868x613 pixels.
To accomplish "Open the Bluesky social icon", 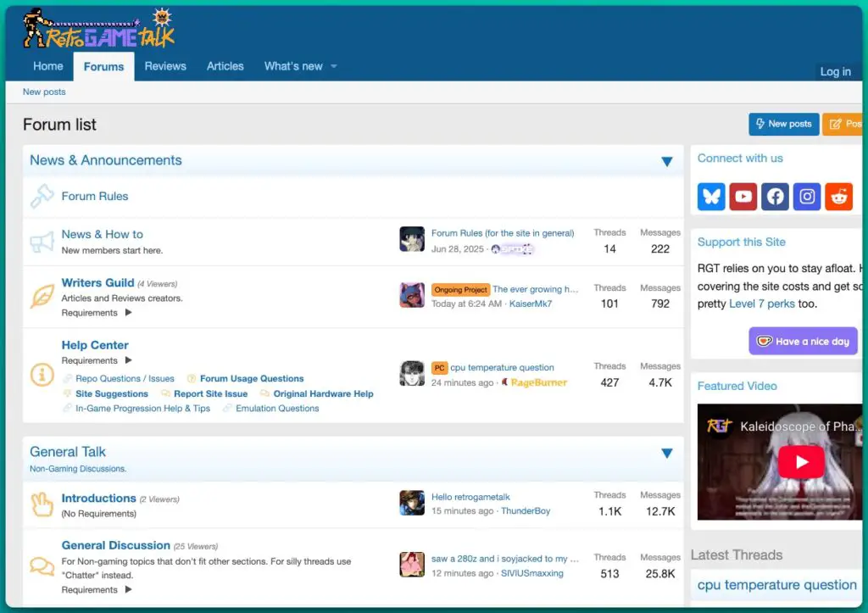I will tap(711, 197).
